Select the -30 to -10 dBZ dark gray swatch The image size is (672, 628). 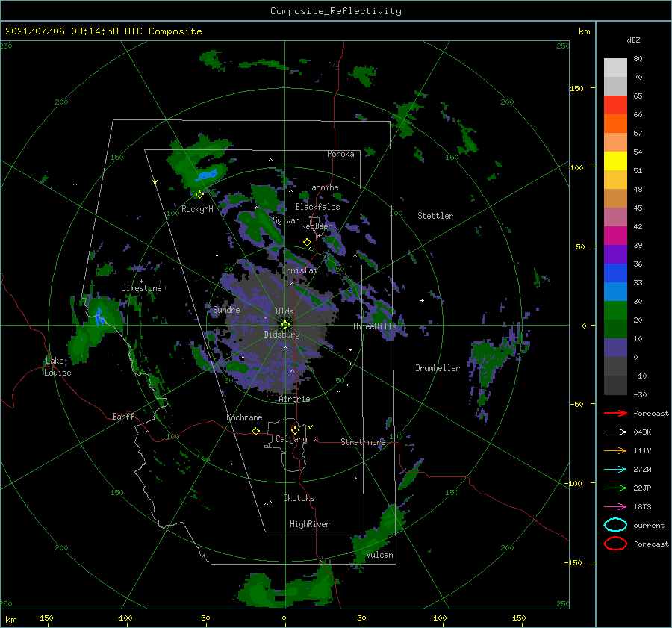[615, 385]
